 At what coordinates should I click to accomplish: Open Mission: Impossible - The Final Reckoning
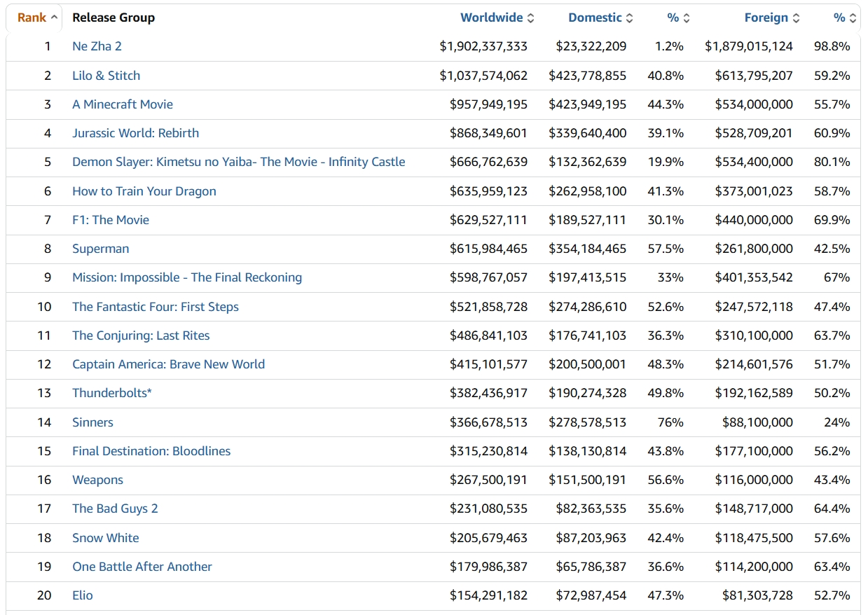point(187,277)
